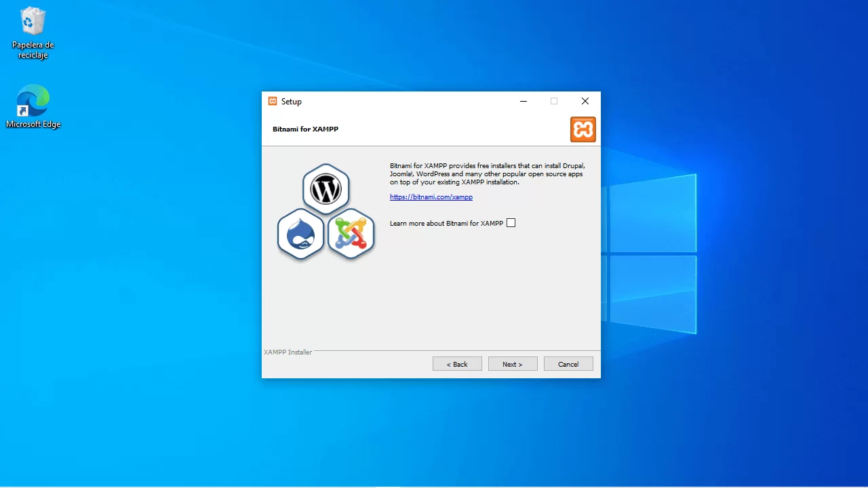The height and width of the screenshot is (488, 868).
Task: Open the Recycle Bin desktop icon
Action: 33,33
